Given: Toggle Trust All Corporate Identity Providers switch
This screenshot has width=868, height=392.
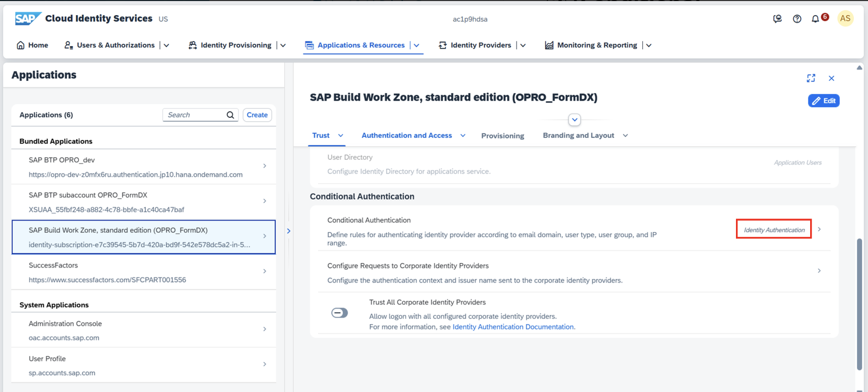Looking at the screenshot, I should tap(339, 313).
